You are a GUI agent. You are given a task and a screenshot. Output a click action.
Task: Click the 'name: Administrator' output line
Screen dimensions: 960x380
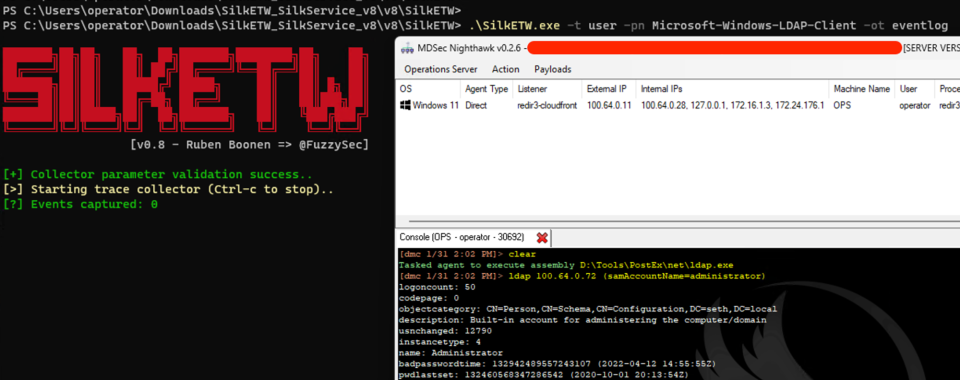pyautogui.click(x=451, y=352)
